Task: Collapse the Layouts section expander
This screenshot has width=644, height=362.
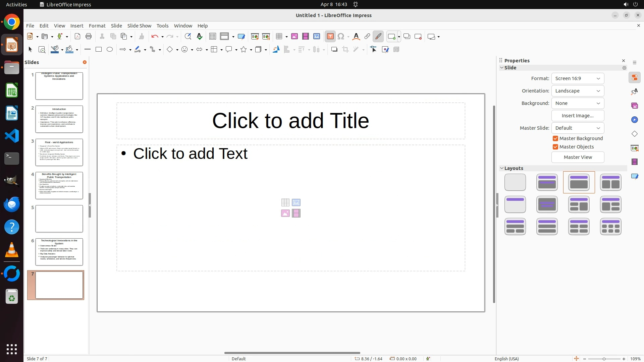Action: (x=502, y=168)
